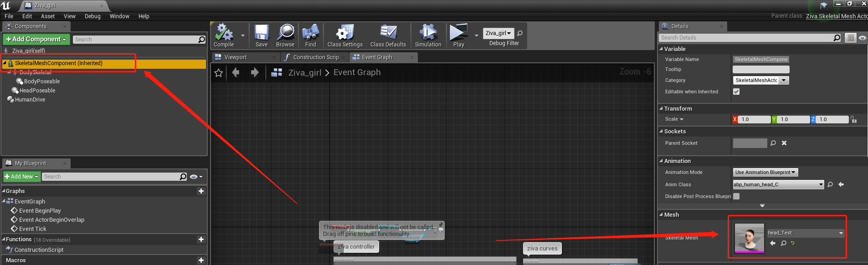Click search magnifier in My Blueprint search
Image resolution: width=868 pixels, height=265 pixels.
coord(183,177)
